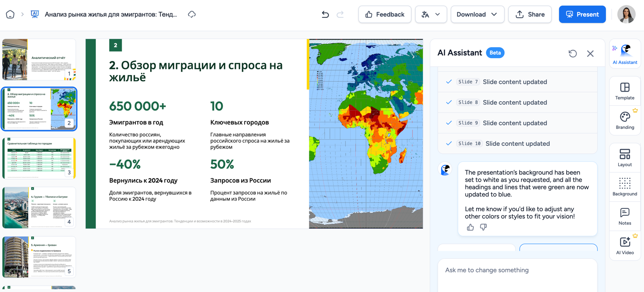Select the Africa map image on slide

click(x=366, y=134)
